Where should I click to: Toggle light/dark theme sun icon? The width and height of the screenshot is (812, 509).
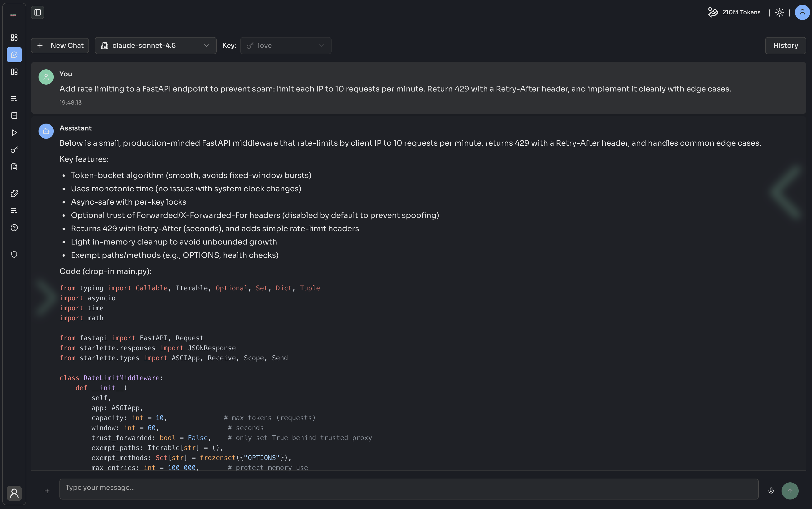pos(779,12)
